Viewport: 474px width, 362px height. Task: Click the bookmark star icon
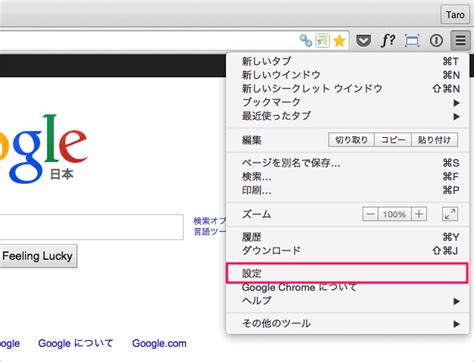click(339, 41)
